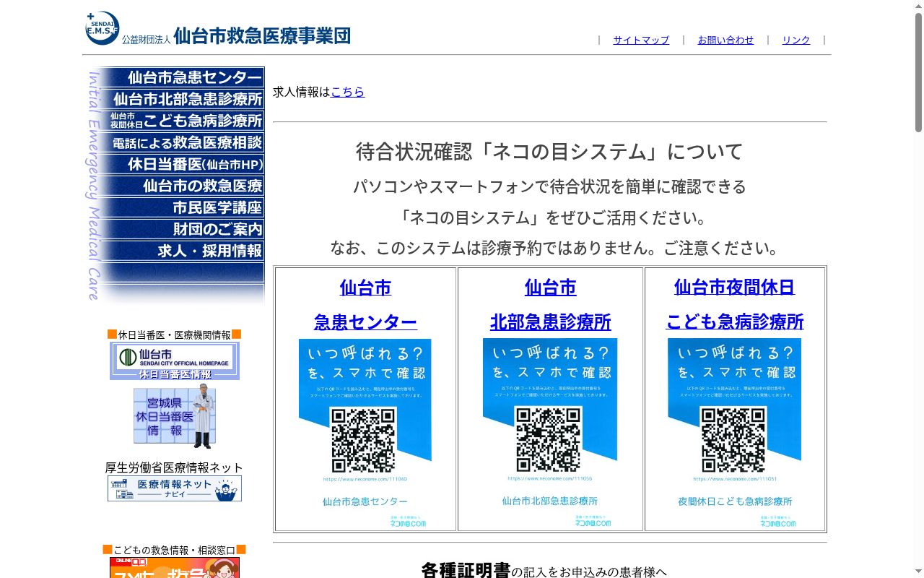Open the 仙台市 急患センター heading link

[x=365, y=305]
